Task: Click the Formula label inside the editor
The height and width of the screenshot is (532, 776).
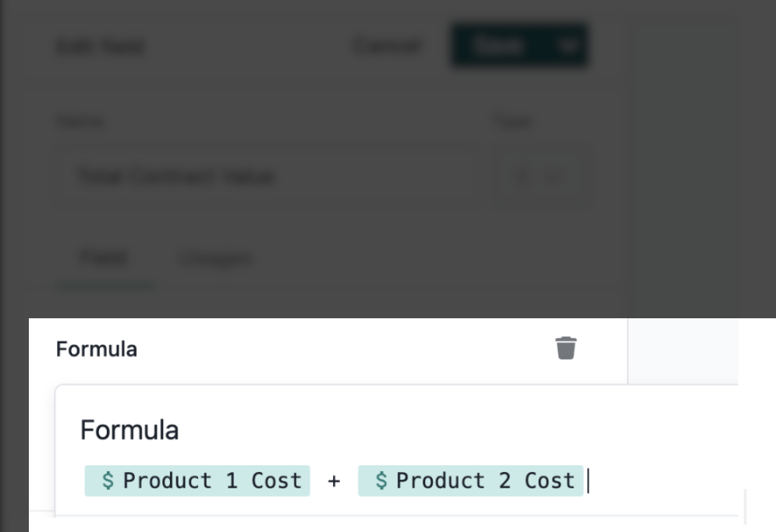Action: (129, 430)
